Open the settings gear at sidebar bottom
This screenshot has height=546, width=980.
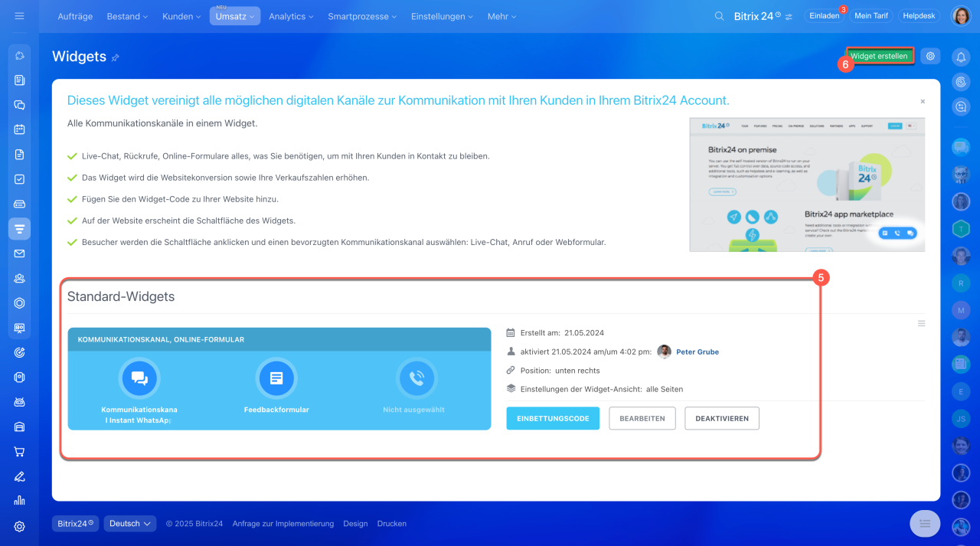pyautogui.click(x=20, y=526)
